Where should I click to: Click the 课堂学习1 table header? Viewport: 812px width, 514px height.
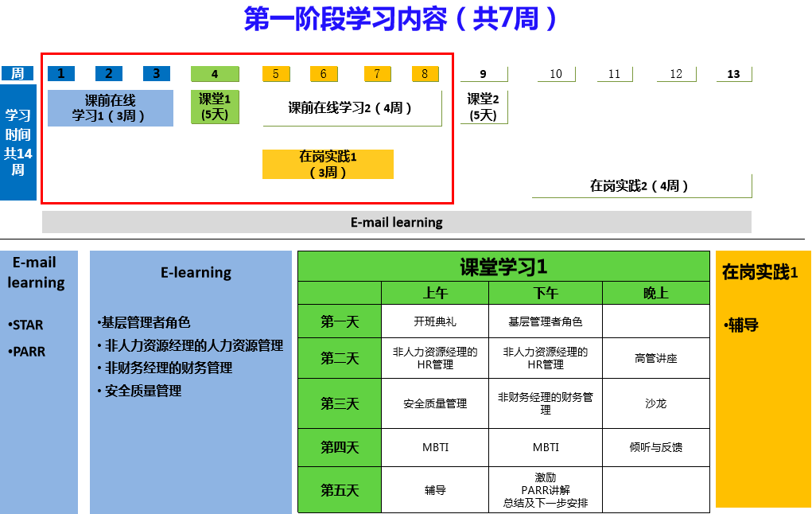[x=503, y=267]
